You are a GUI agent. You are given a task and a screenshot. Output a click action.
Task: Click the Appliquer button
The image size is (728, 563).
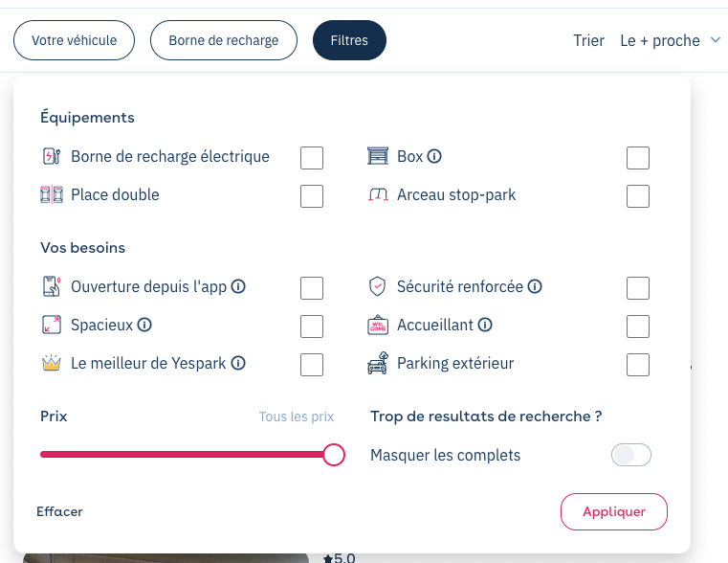point(614,511)
